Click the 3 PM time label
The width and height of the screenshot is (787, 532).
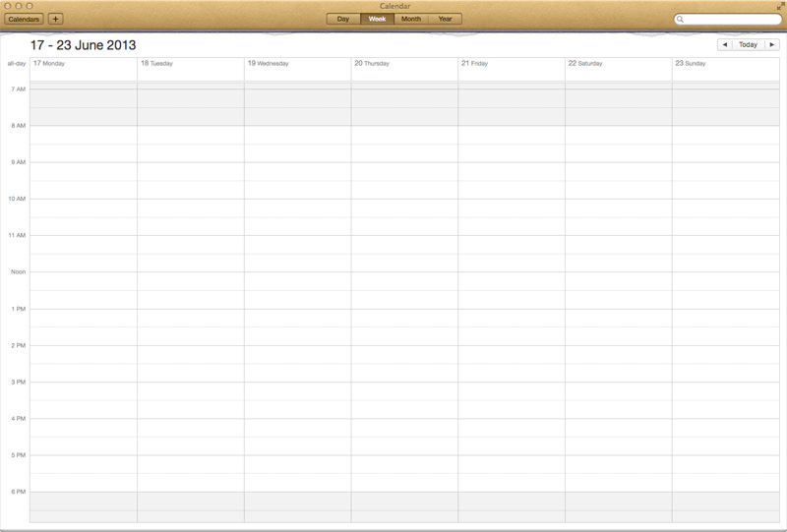point(19,383)
